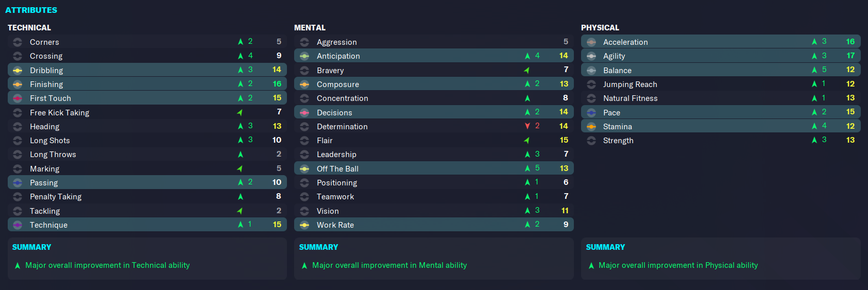Click the red down arrow beside Determination
Viewport: 868px width, 290px height.
[527, 126]
